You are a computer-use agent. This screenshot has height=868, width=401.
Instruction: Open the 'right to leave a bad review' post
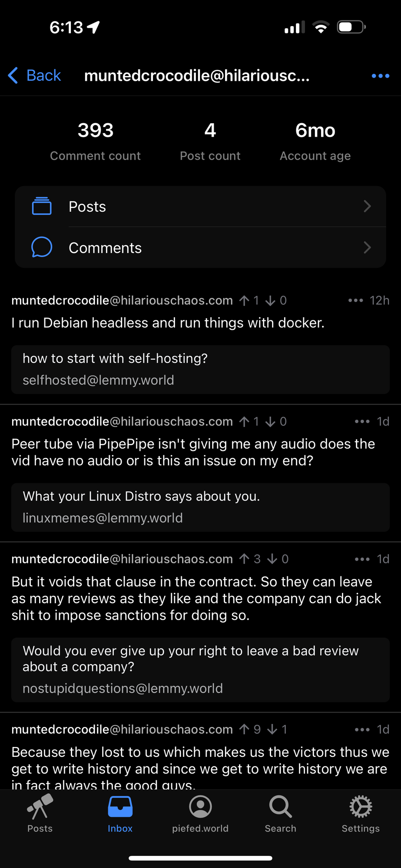point(200,670)
